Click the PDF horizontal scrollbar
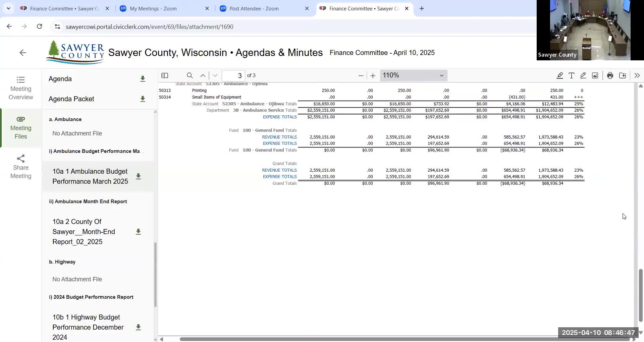Screen dimensions: 644x342 pyautogui.click(x=405, y=339)
